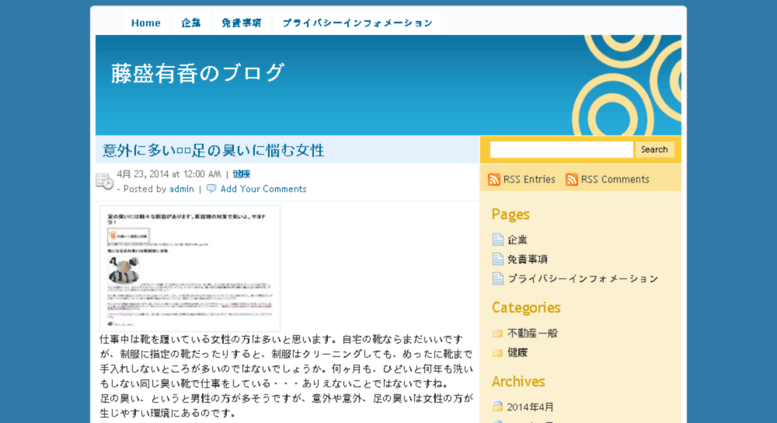Image resolution: width=777 pixels, height=423 pixels.
Task: Open the post title about 足の臭い
Action: tap(214, 150)
